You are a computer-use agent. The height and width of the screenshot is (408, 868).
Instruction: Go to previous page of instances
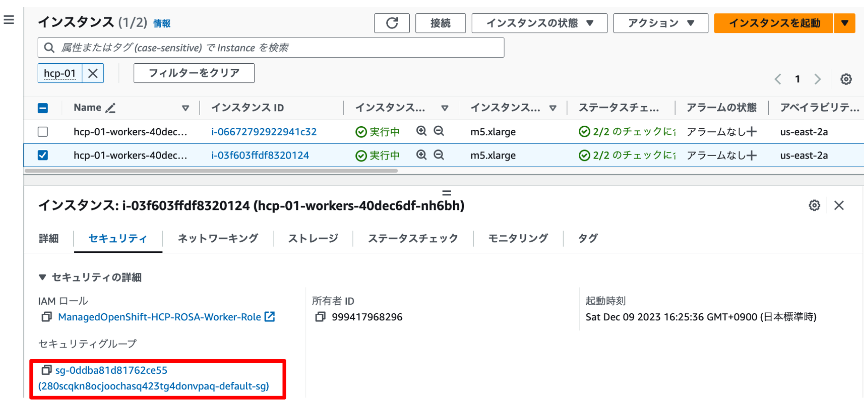click(777, 79)
